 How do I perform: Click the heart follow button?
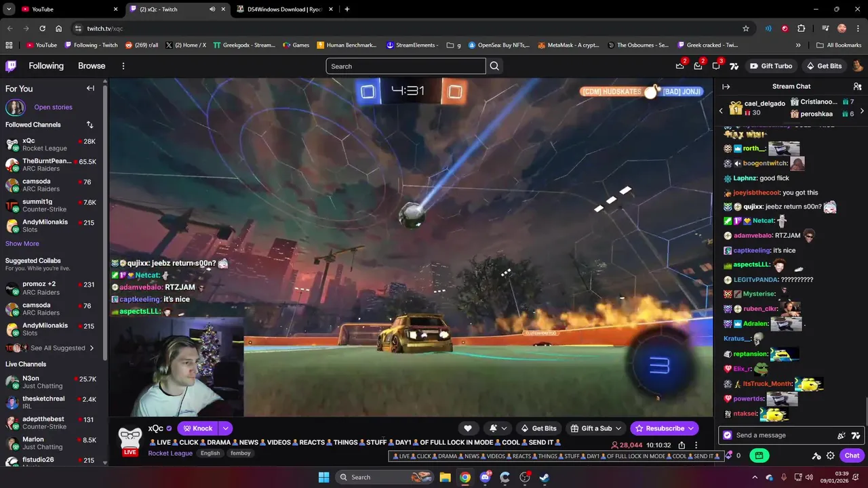coord(468,428)
